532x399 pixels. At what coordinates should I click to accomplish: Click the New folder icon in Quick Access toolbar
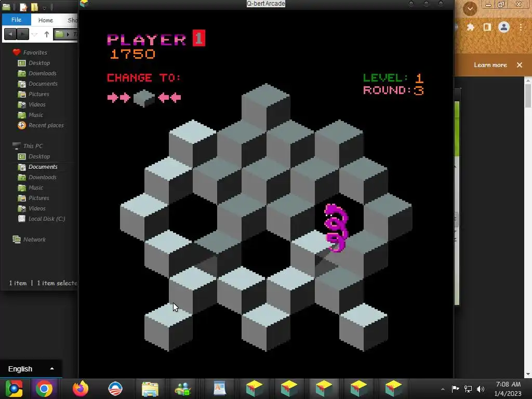34,7
